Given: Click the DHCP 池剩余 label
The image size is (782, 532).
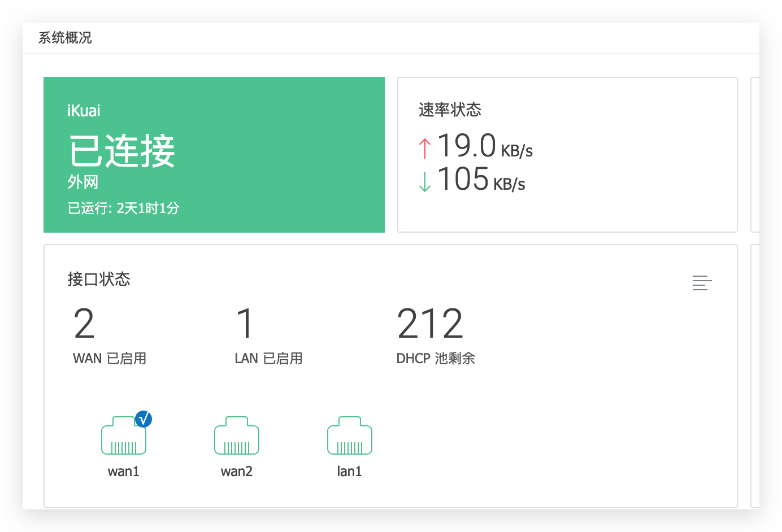Looking at the screenshot, I should pyautogui.click(x=436, y=359).
